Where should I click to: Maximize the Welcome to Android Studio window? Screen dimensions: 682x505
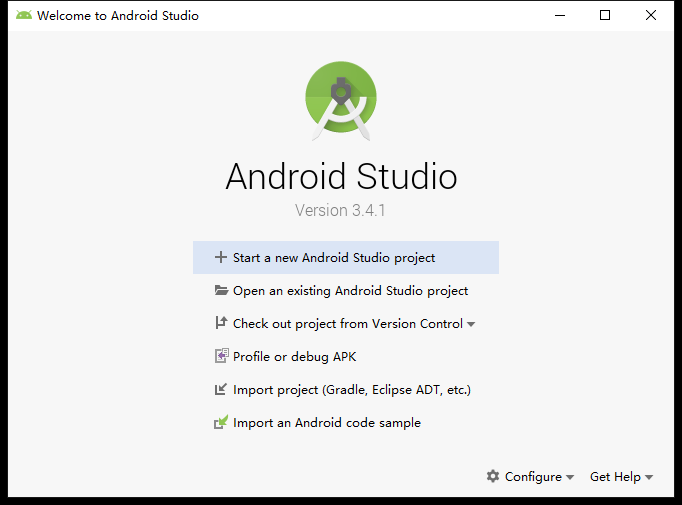point(605,16)
